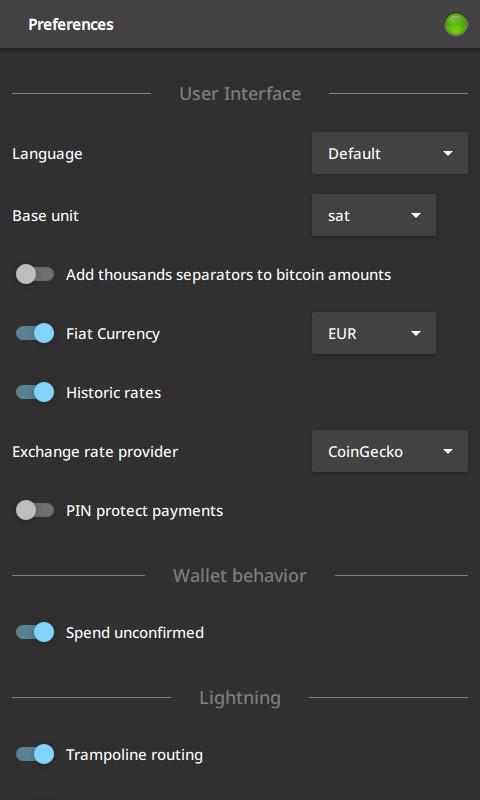Viewport: 480px width, 800px height.
Task: Open the Language Default dropdown
Action: pos(390,154)
